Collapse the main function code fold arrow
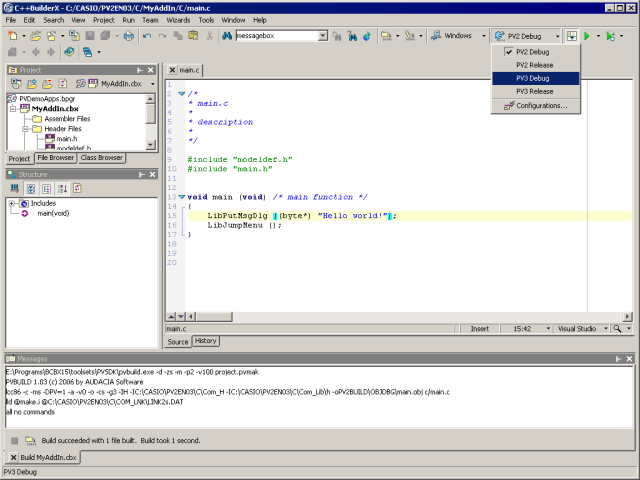The width and height of the screenshot is (640, 480). [x=182, y=197]
